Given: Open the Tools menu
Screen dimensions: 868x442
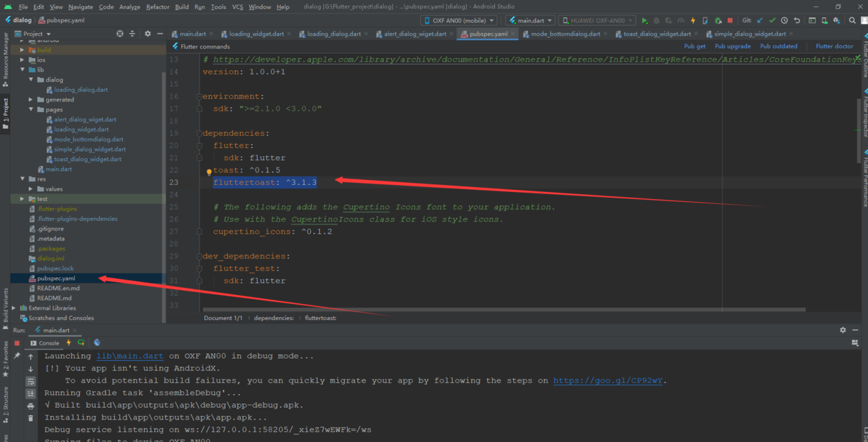Looking at the screenshot, I should tap(218, 7).
